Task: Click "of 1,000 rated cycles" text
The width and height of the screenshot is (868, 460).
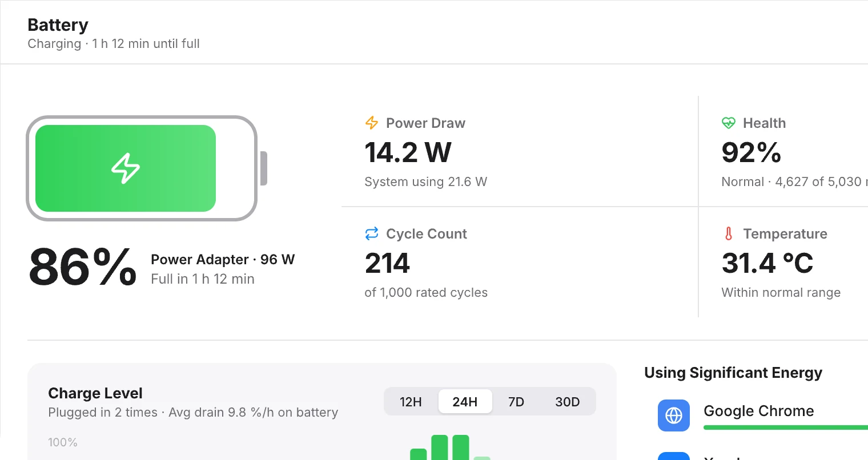Action: pos(426,293)
